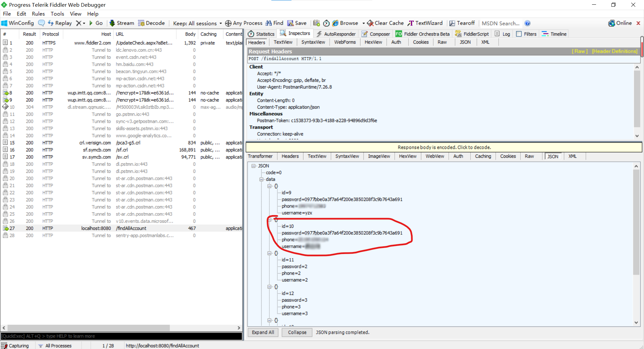Close the Online toolbar red X
644x349 pixels.
638,23
